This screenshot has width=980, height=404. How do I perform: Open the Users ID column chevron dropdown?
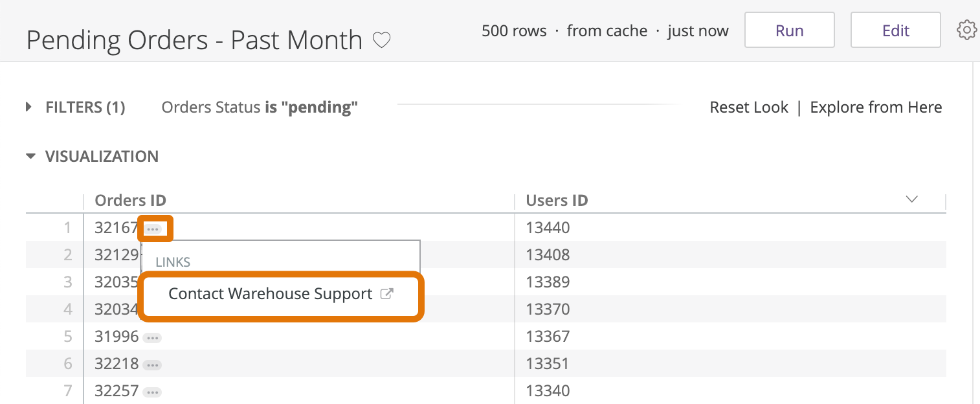(x=912, y=199)
